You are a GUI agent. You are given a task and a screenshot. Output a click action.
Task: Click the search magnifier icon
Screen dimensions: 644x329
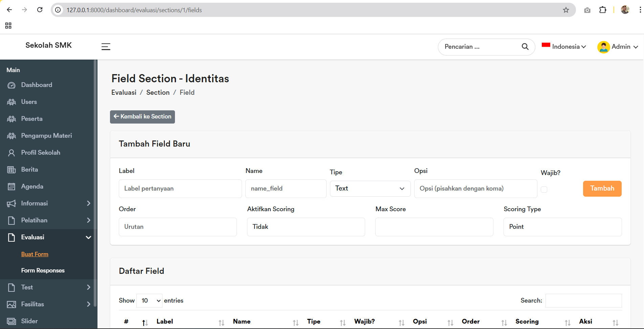(x=525, y=47)
